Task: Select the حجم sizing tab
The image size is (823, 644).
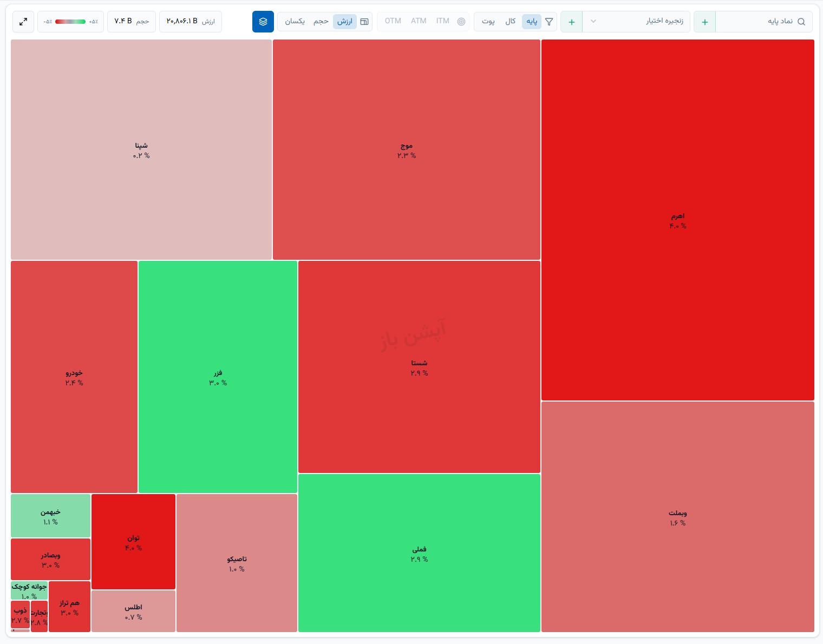Action: (321, 22)
